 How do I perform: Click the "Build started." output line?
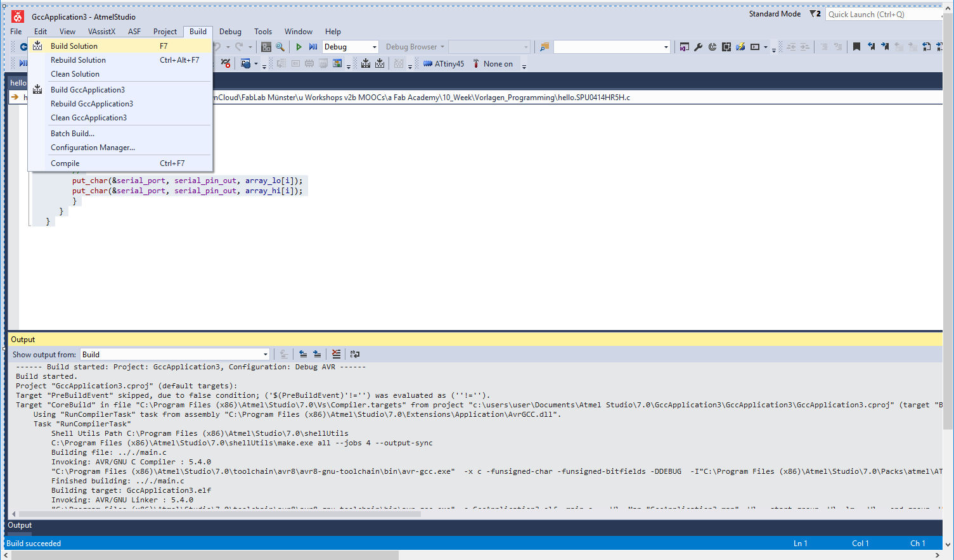click(46, 376)
